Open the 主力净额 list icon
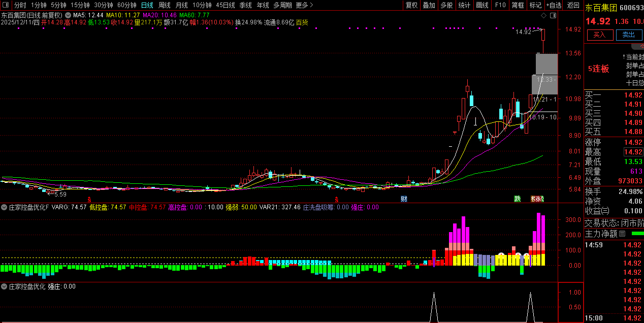Viewport: 644px width, 323px height. click(622, 234)
